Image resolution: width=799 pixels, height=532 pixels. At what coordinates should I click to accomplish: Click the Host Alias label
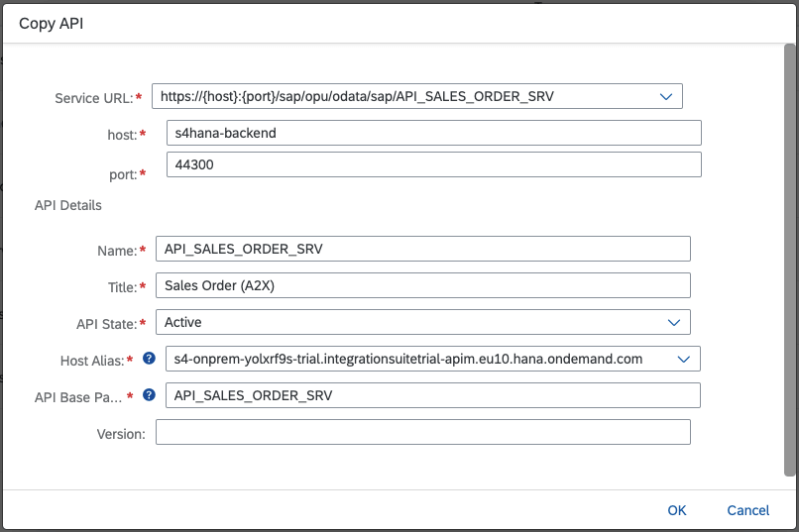pos(92,361)
